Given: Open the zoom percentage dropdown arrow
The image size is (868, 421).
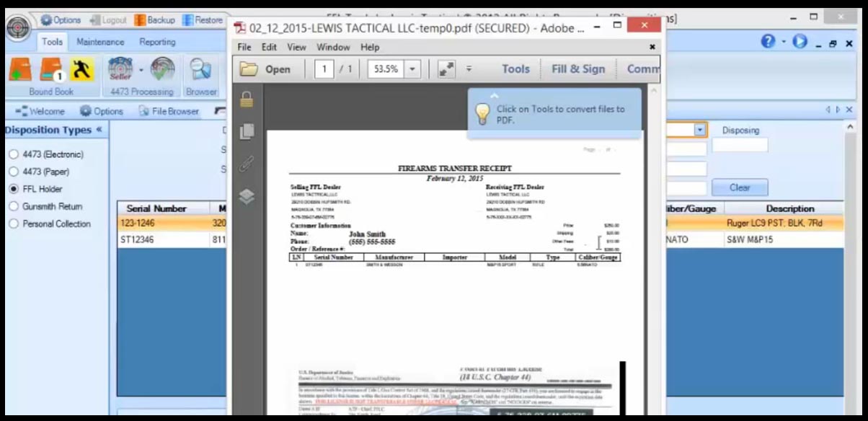Looking at the screenshot, I should point(412,69).
